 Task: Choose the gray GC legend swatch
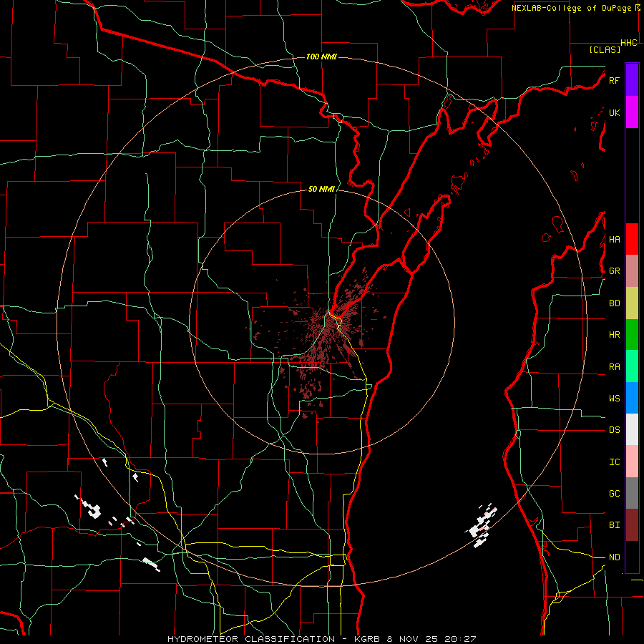[632, 493]
